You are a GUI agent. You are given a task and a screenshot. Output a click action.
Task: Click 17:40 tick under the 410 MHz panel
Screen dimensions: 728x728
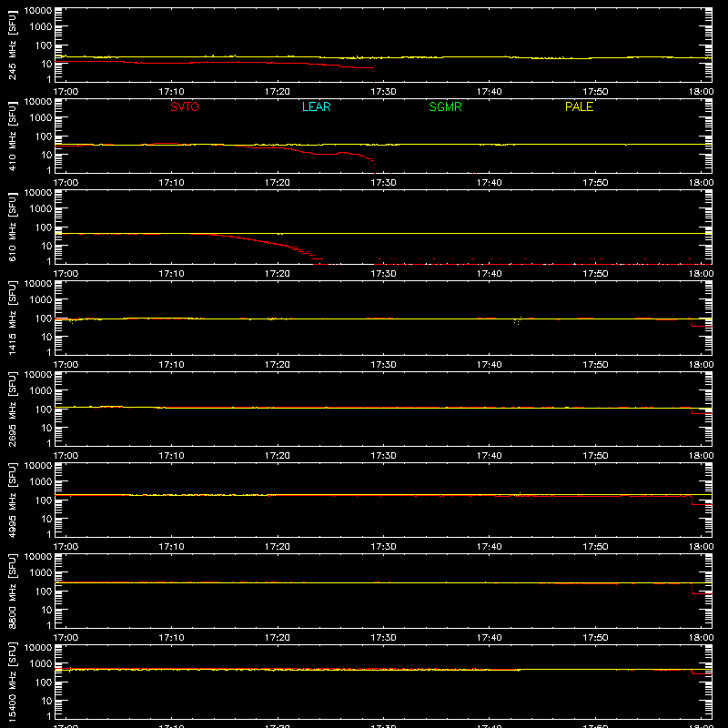[490, 183]
